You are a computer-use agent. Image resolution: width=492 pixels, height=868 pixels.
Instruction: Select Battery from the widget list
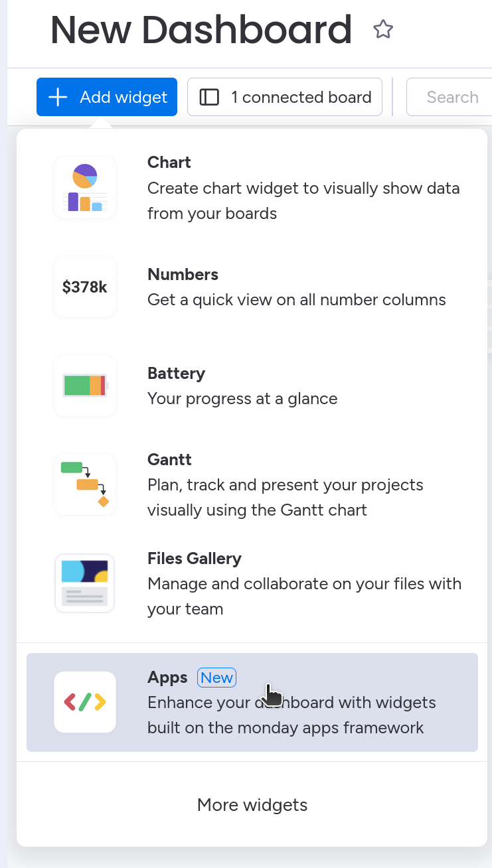pyautogui.click(x=176, y=374)
